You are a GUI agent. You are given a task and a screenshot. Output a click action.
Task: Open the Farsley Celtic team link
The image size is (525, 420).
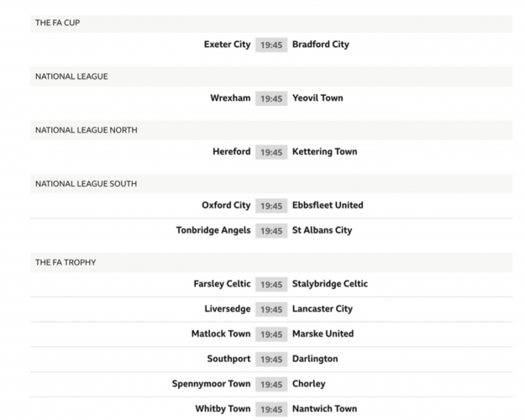222,284
